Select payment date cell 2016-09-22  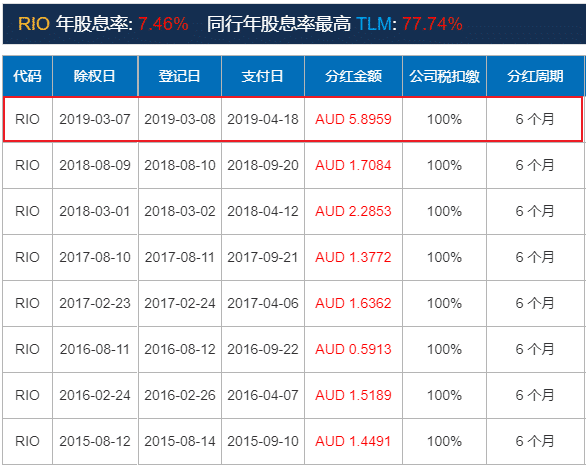click(x=263, y=349)
